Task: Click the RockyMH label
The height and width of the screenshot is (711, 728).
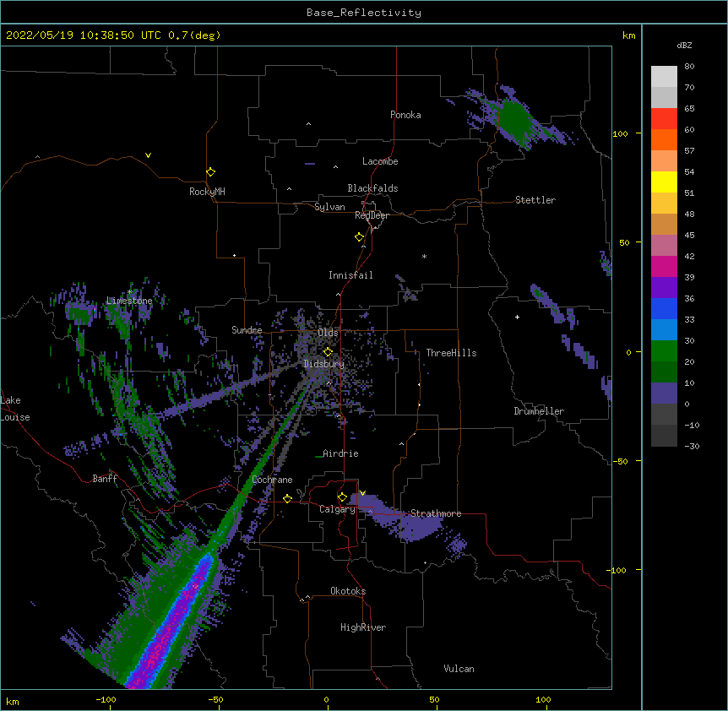Action: click(207, 192)
